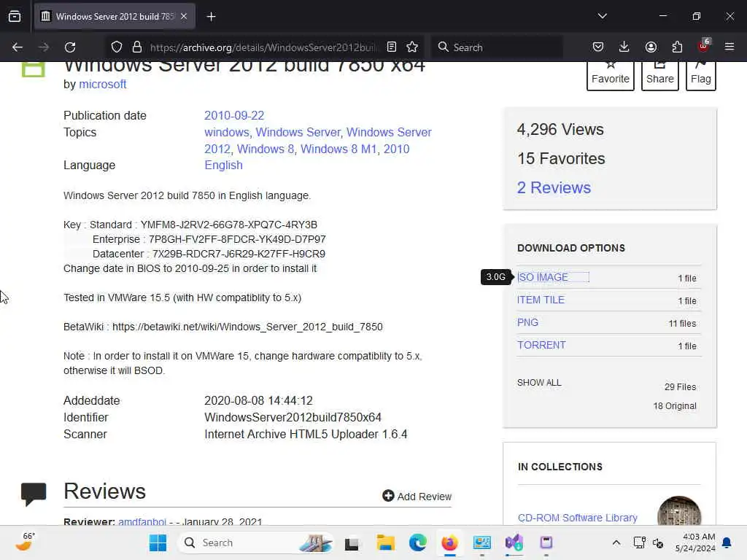Click the Standard key YMFM8-J2RV2 text
The height and width of the screenshot is (560, 747).
click(228, 225)
